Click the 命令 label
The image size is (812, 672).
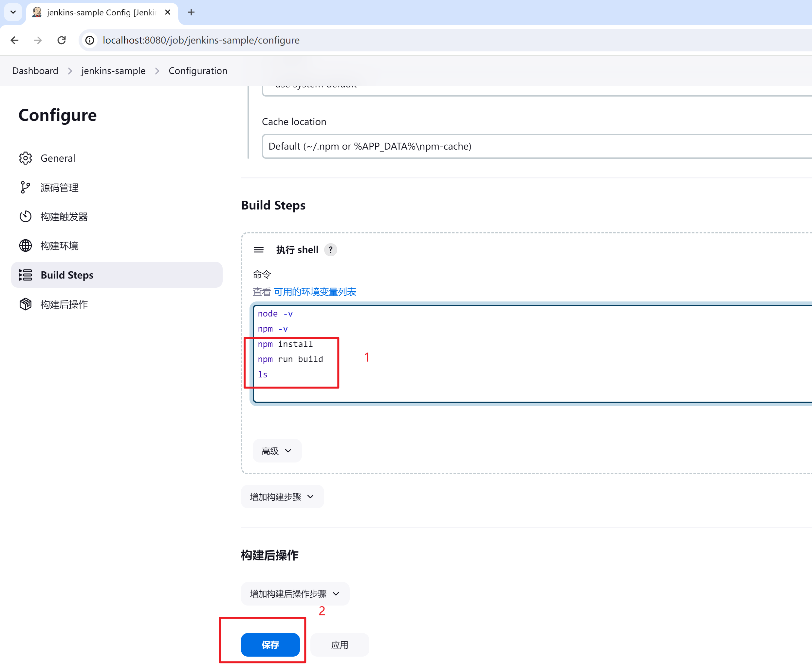click(262, 275)
